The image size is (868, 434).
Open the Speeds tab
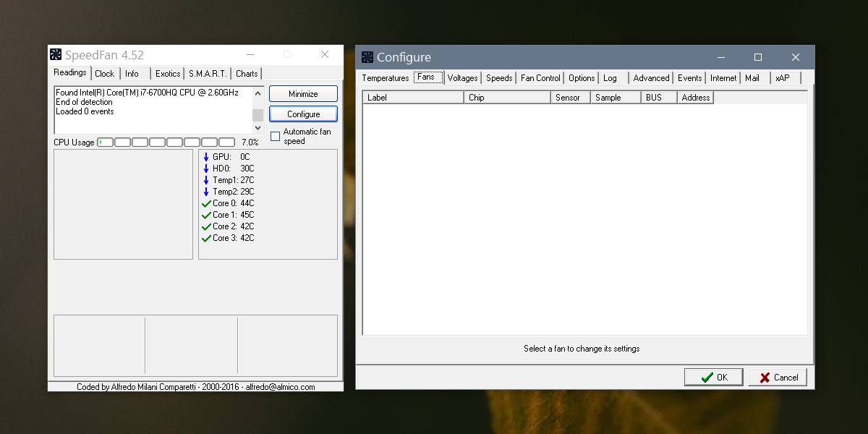coord(499,78)
